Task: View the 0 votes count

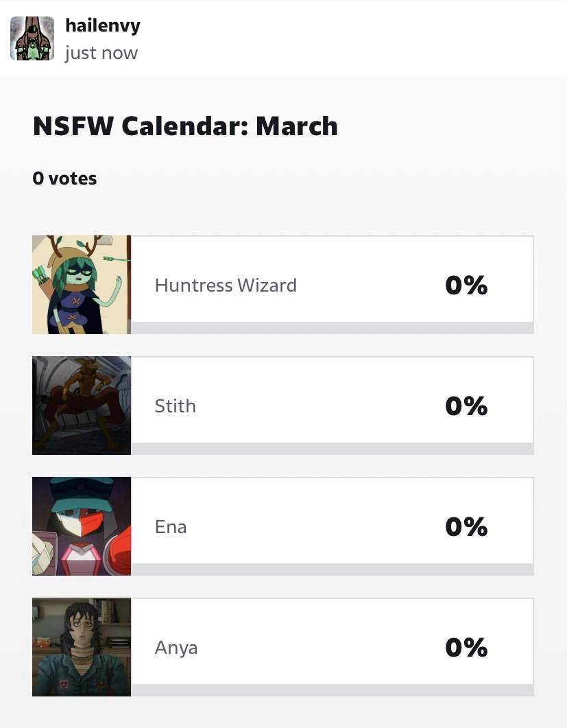Action: pyautogui.click(x=64, y=178)
